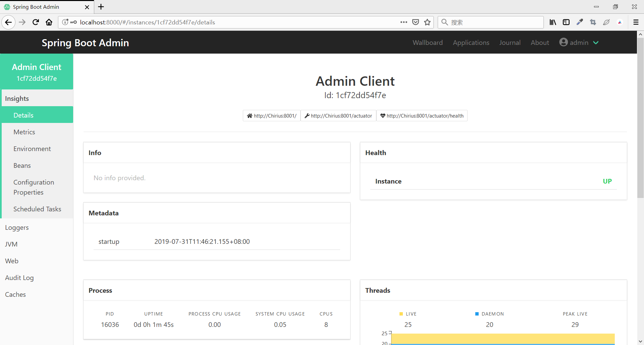This screenshot has height=345, width=644.
Task: Click the scrollbar down arrow
Action: click(640, 342)
